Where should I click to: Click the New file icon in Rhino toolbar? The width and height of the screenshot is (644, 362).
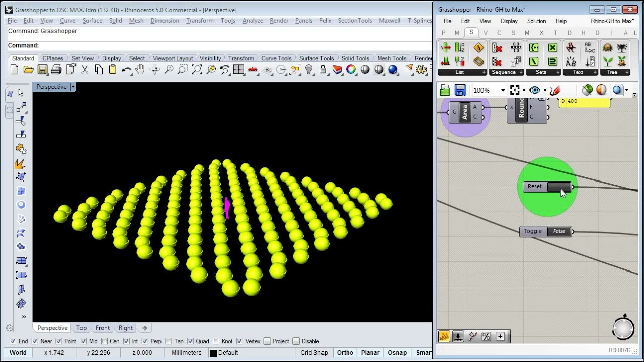coord(14,70)
